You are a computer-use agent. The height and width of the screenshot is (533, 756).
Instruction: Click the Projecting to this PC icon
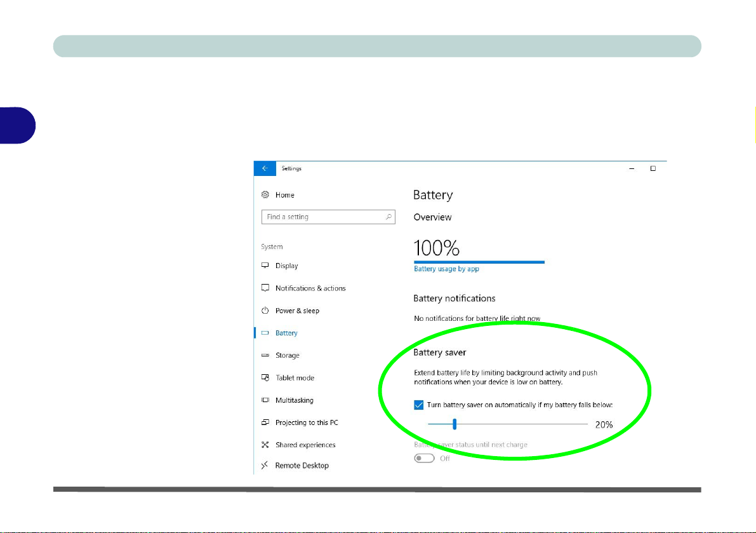(265, 422)
